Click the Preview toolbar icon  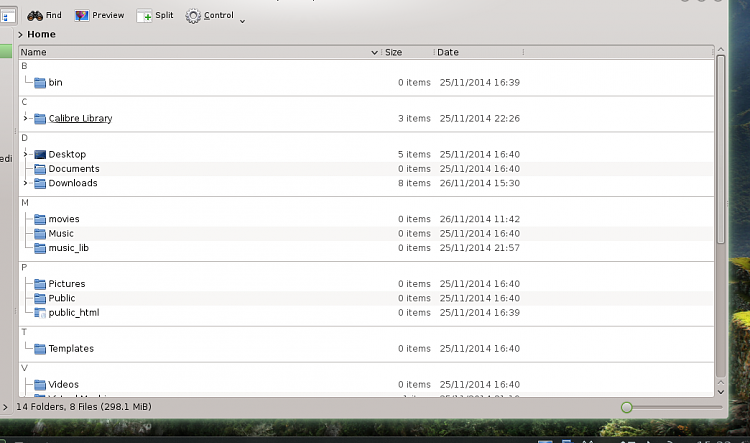pyautogui.click(x=82, y=16)
